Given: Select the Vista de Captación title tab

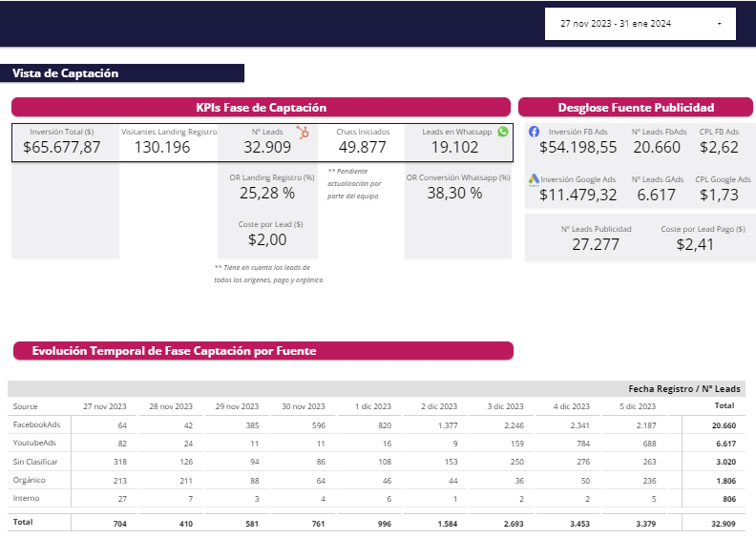Looking at the screenshot, I should point(65,73).
